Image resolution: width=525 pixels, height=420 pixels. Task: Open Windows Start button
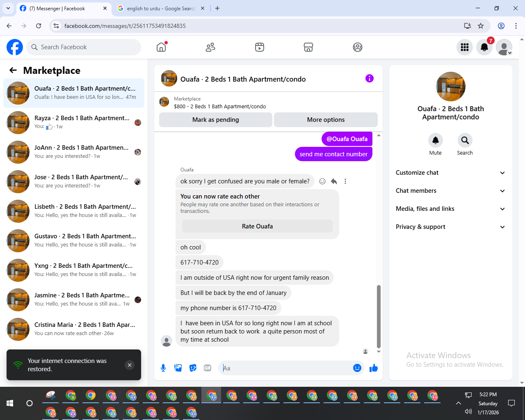tap(10, 403)
